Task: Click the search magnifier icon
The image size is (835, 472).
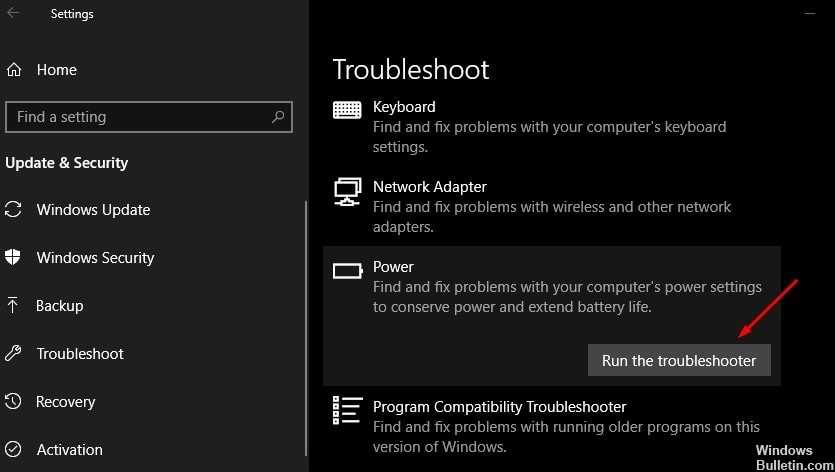Action: coord(278,117)
